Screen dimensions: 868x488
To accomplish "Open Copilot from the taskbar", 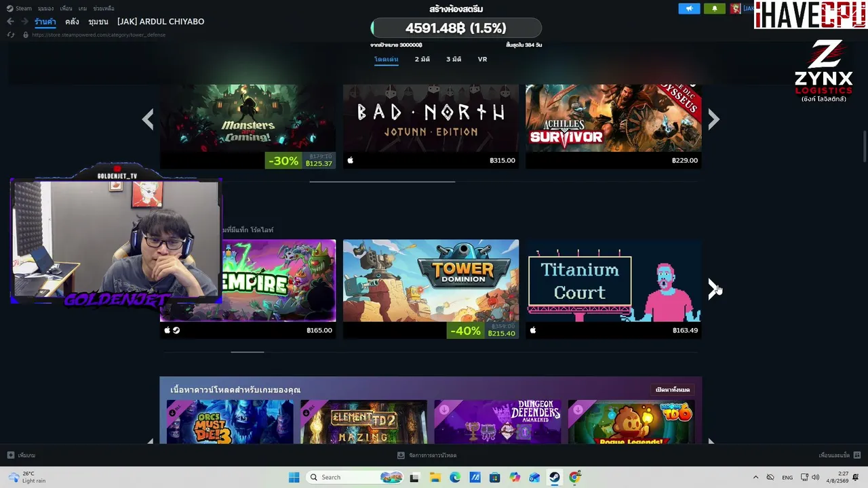I will (x=515, y=477).
